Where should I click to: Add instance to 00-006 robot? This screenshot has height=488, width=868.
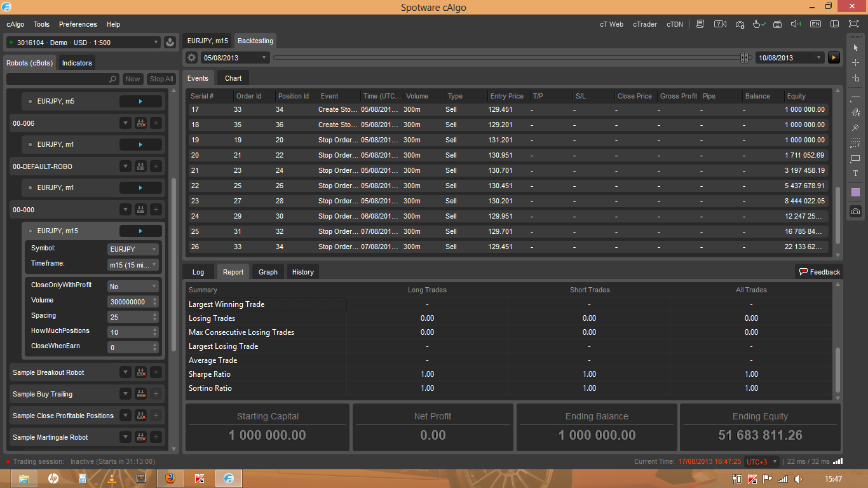pos(156,123)
